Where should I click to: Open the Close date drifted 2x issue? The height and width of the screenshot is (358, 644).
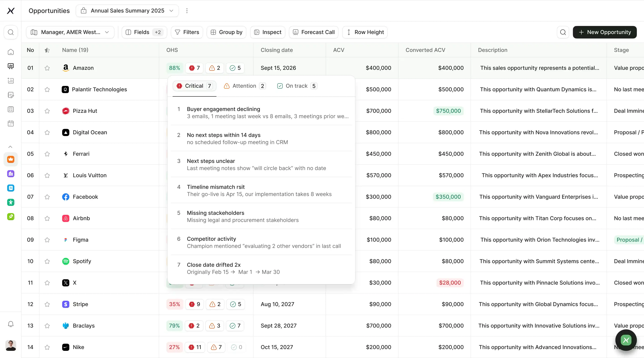261,268
